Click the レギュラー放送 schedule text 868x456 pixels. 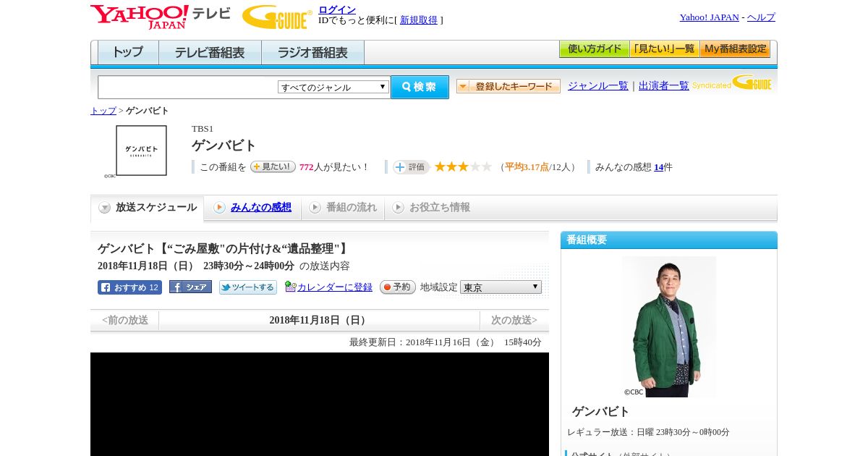[x=648, y=432]
